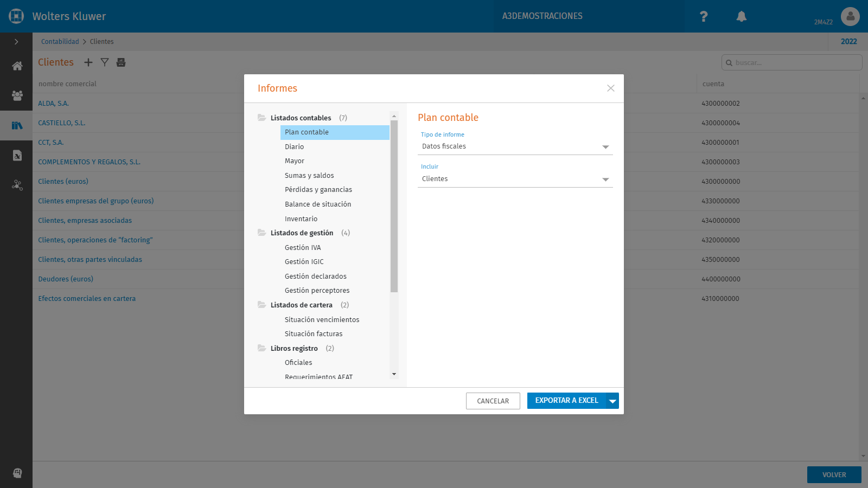Open Contabilidad breadcrumb link

(60, 42)
